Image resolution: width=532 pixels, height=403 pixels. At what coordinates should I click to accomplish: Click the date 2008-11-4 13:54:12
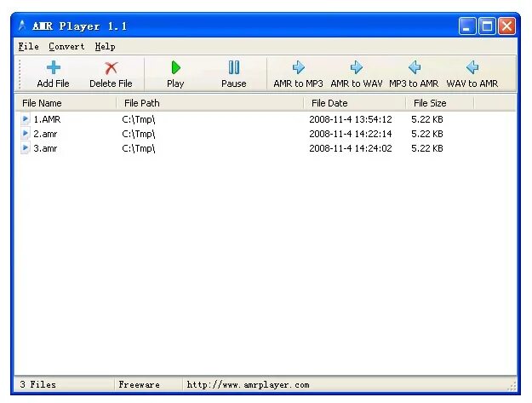[x=351, y=119]
